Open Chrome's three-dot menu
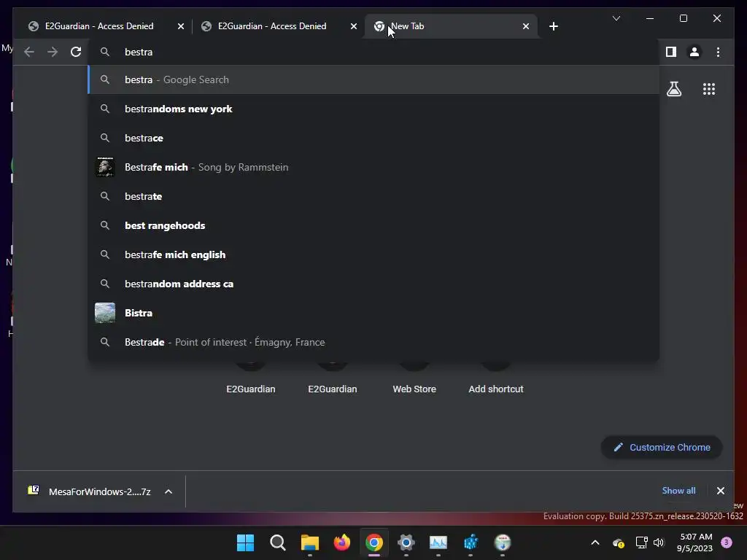This screenshot has height=560, width=747. point(718,52)
